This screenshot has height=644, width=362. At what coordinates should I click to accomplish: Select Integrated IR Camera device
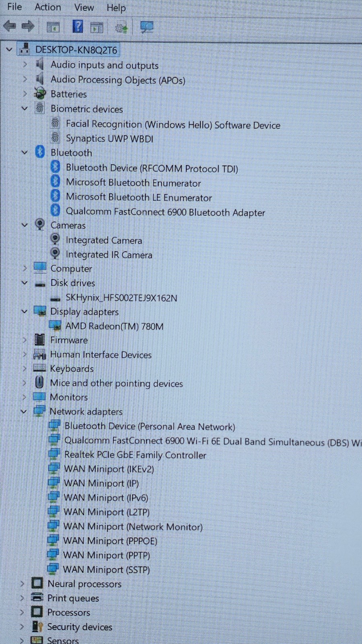[109, 255]
